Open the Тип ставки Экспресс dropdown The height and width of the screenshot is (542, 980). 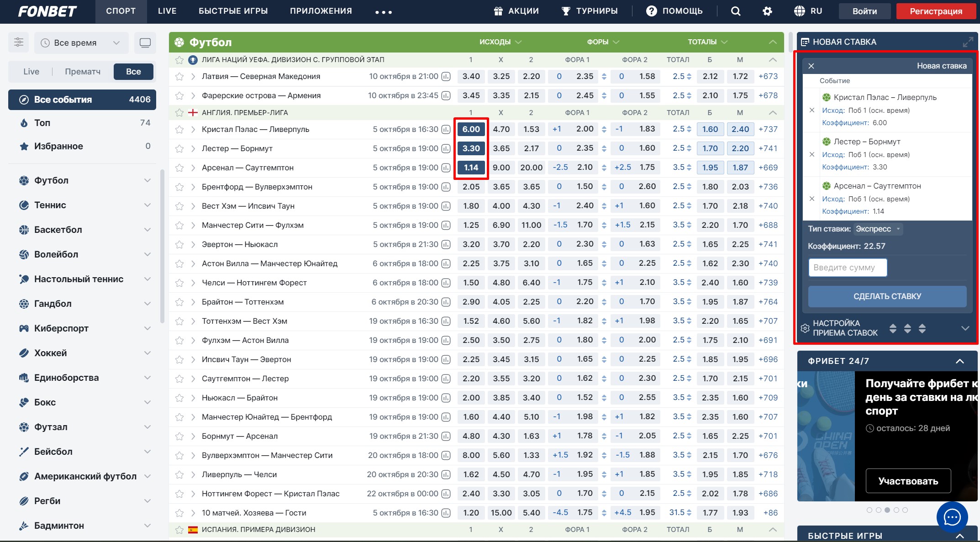(x=878, y=229)
